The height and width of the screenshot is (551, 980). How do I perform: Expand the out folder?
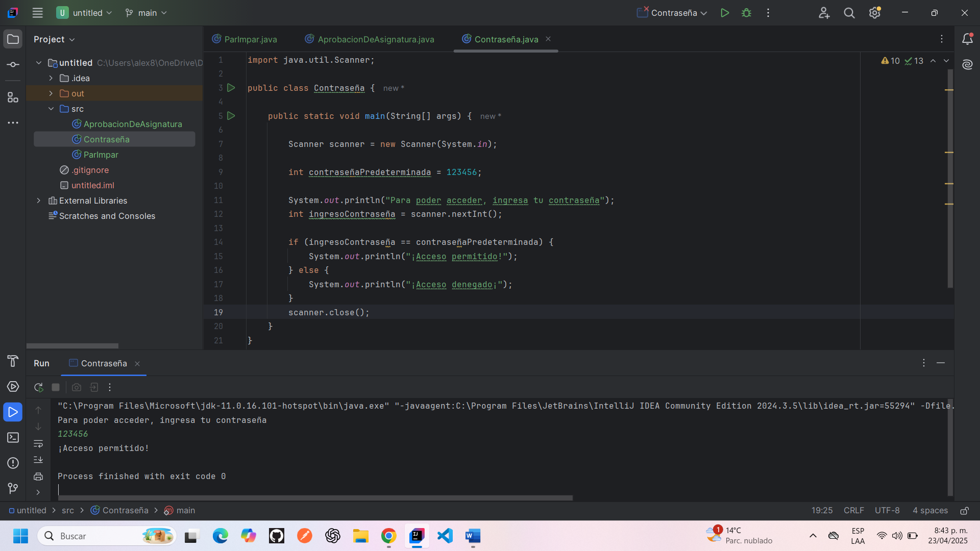pyautogui.click(x=51, y=93)
